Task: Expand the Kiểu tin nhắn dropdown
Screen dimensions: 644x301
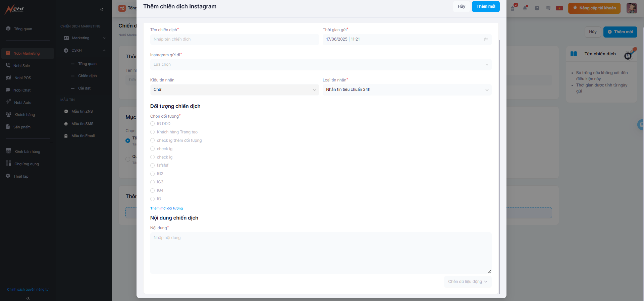Action: pyautogui.click(x=234, y=90)
